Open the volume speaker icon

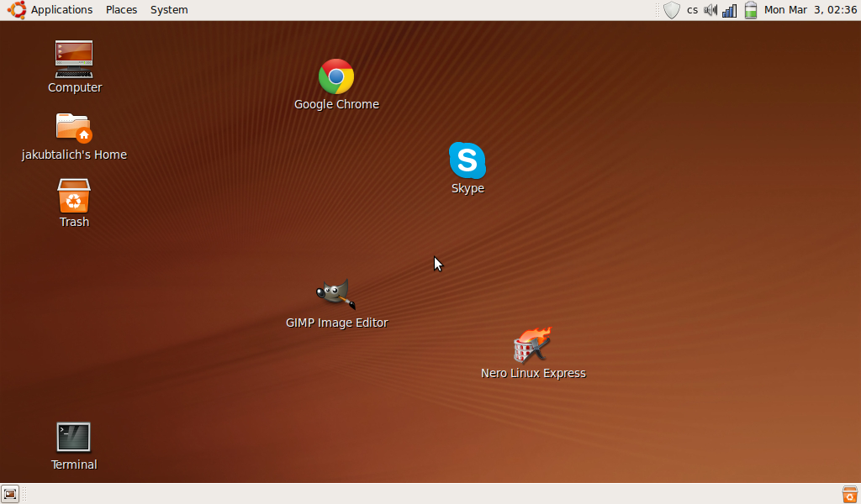pos(710,10)
